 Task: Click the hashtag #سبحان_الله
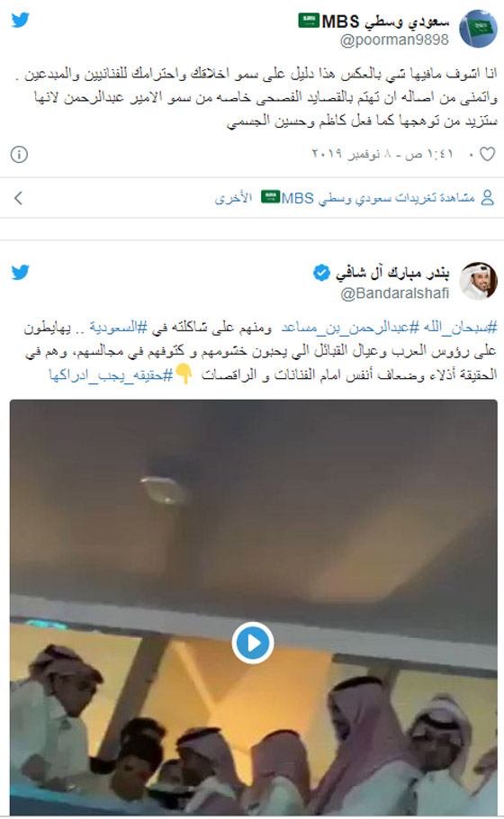click(459, 328)
